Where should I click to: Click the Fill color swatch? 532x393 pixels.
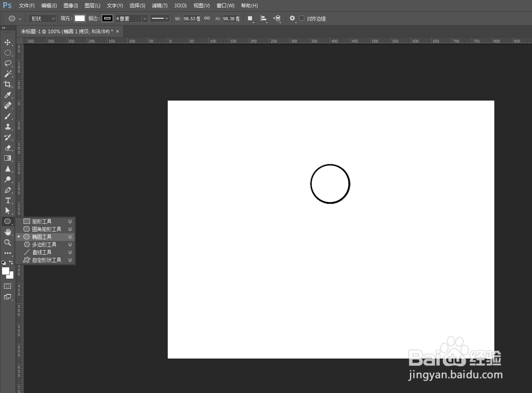coord(80,18)
